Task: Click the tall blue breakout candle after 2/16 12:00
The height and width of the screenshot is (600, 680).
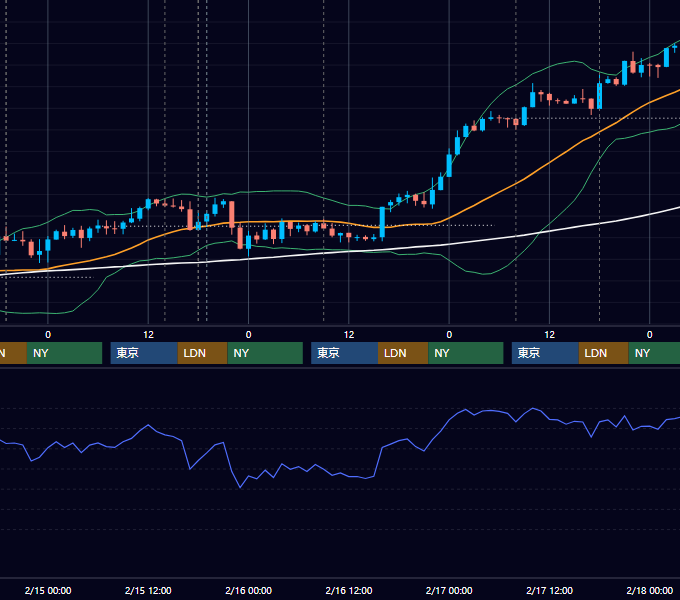Action: pos(382,223)
